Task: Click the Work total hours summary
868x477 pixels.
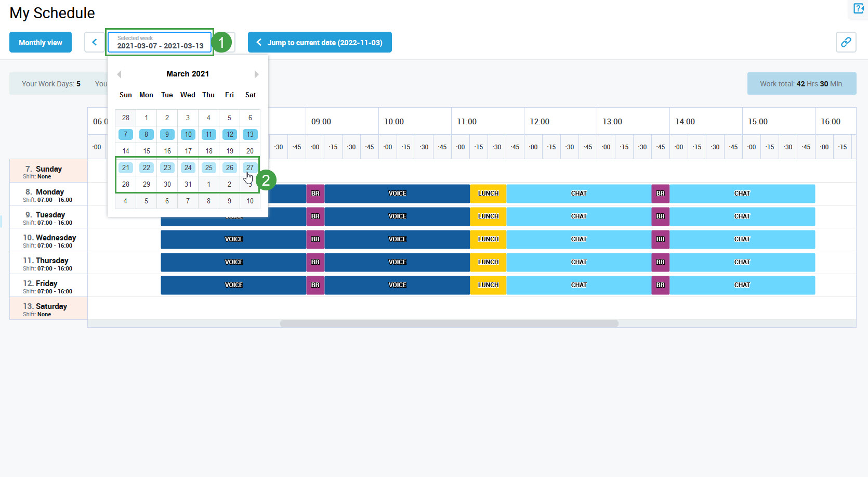Action: click(x=801, y=84)
